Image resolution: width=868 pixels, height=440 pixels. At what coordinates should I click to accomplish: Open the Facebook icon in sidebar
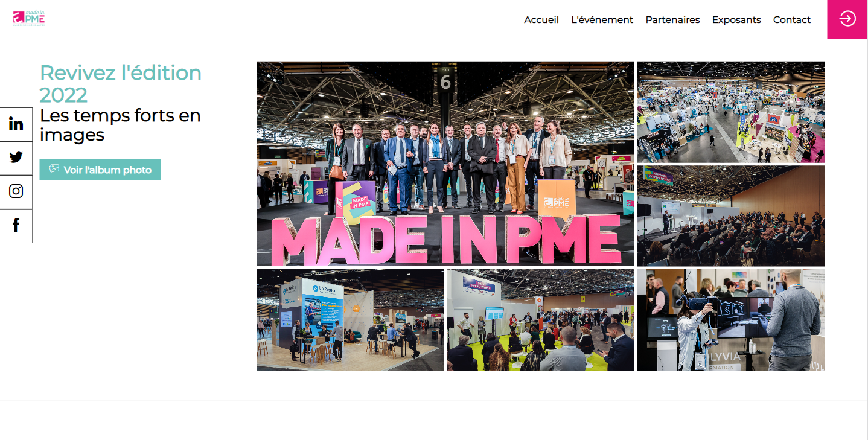[16, 226]
